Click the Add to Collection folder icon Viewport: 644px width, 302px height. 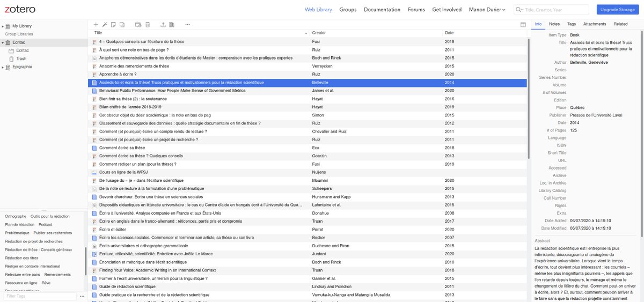[x=138, y=24]
